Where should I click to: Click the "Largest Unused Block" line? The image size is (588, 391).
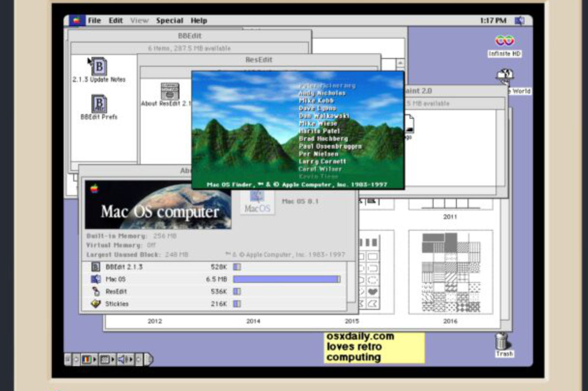(x=137, y=255)
